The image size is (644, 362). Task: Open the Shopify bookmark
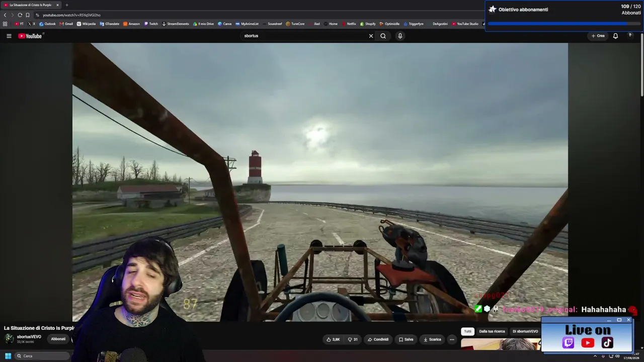[368, 24]
